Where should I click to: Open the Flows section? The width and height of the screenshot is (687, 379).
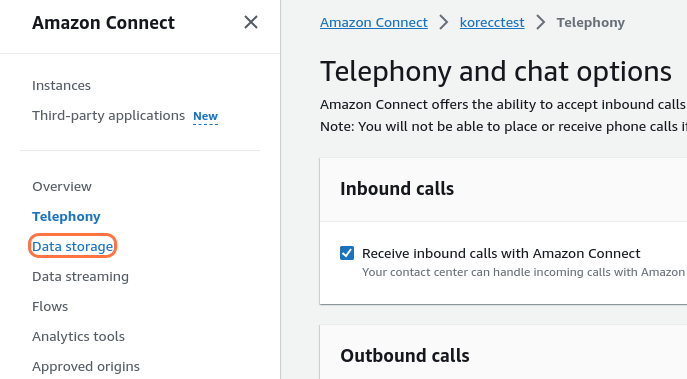[50, 306]
